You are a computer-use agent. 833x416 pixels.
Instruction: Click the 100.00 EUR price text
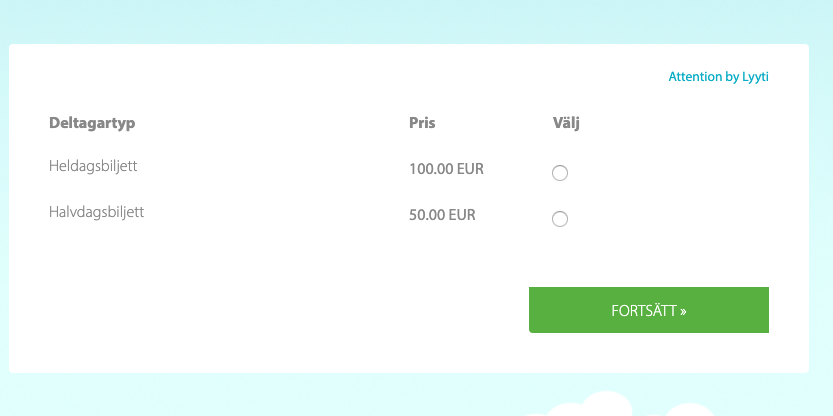[446, 169]
